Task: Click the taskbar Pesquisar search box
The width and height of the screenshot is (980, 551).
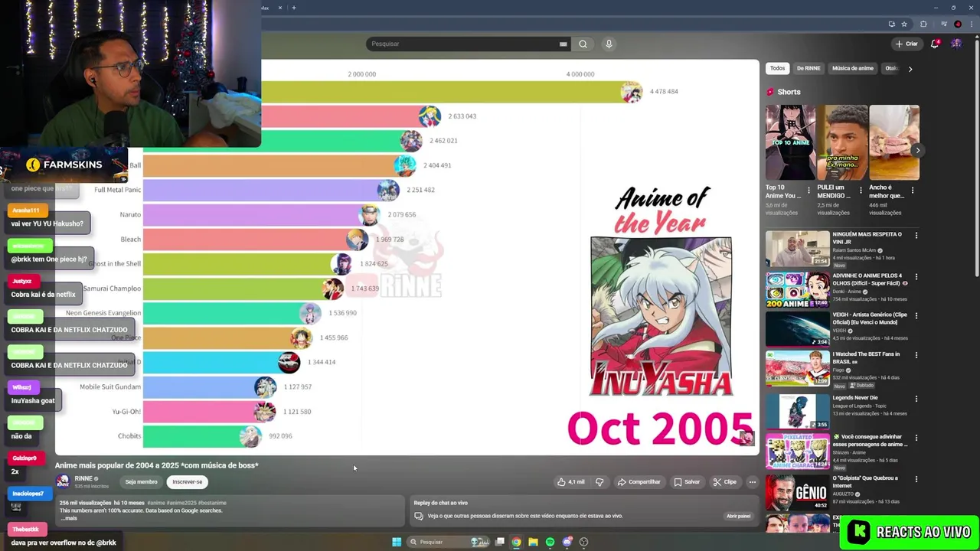Action: click(x=448, y=542)
